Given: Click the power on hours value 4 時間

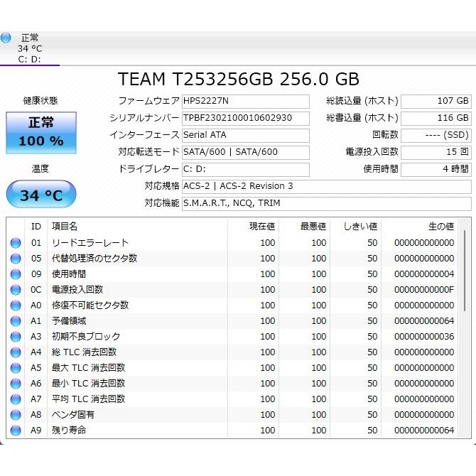Looking at the screenshot, I should click(x=436, y=169).
